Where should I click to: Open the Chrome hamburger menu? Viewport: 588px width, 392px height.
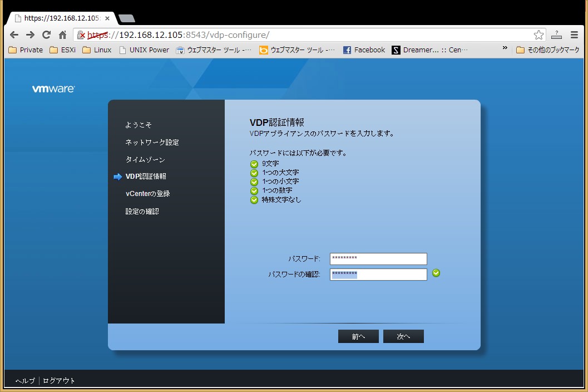[574, 35]
